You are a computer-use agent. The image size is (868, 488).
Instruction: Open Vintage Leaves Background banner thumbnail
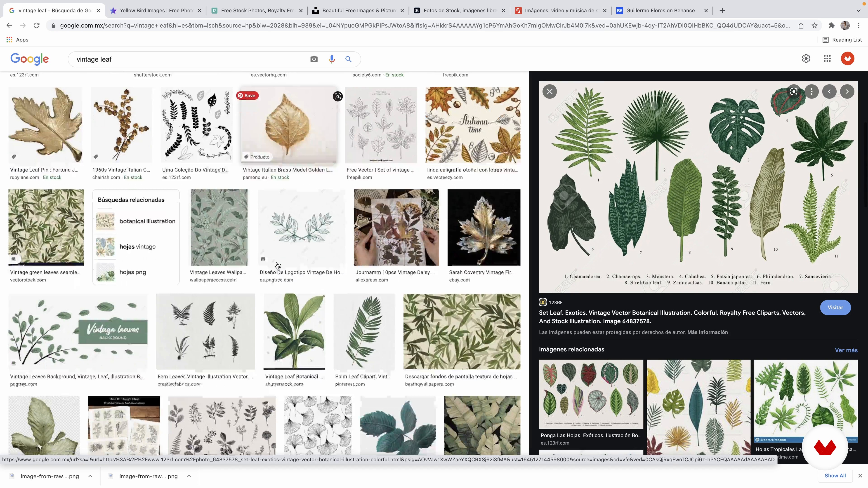tap(78, 332)
